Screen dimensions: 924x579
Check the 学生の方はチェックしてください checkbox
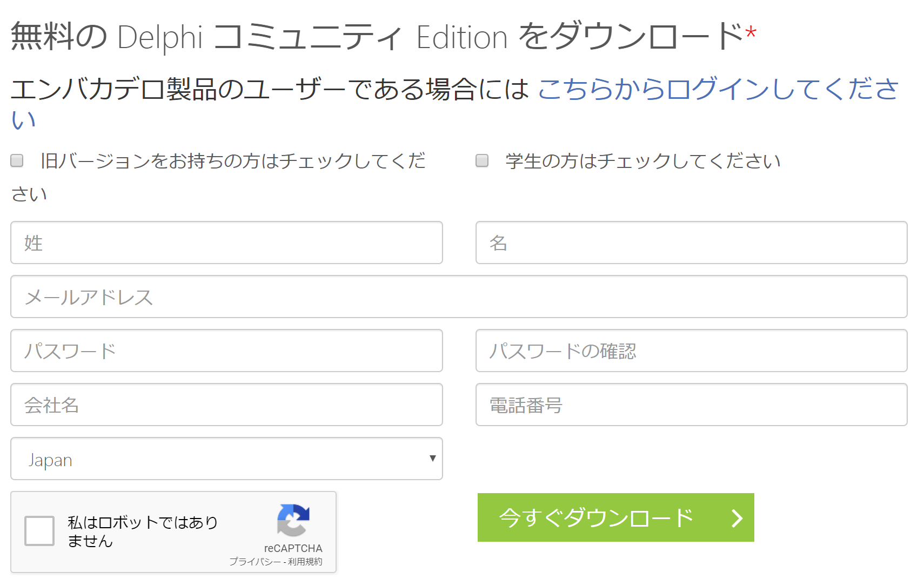(x=482, y=160)
